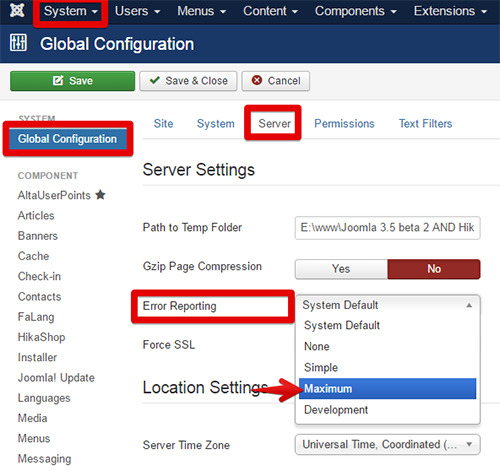Open the Content menu
Image resolution: width=500 pixels, height=471 pixels.
[270, 11]
